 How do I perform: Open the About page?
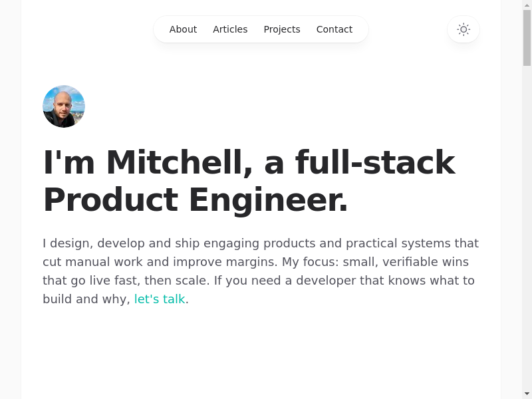pyautogui.click(x=183, y=29)
